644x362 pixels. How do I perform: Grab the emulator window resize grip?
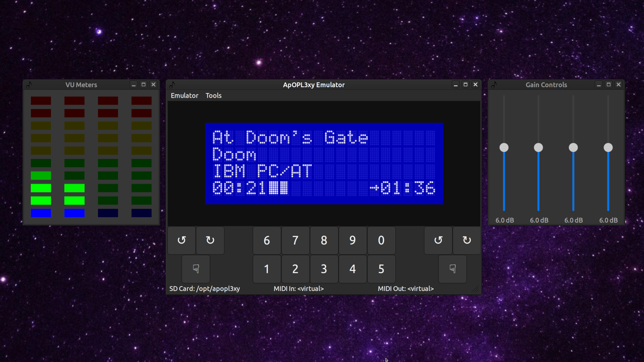(x=475, y=289)
